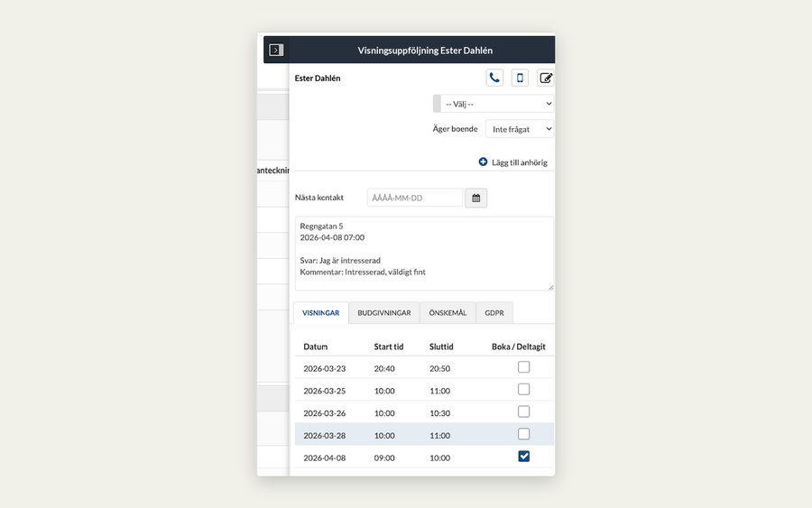Click Lägg till anhörig link

(520, 162)
